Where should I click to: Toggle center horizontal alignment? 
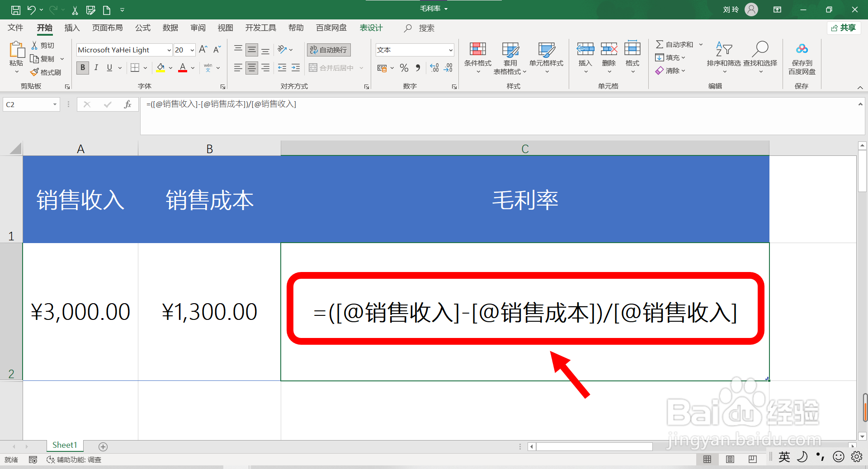(x=252, y=68)
